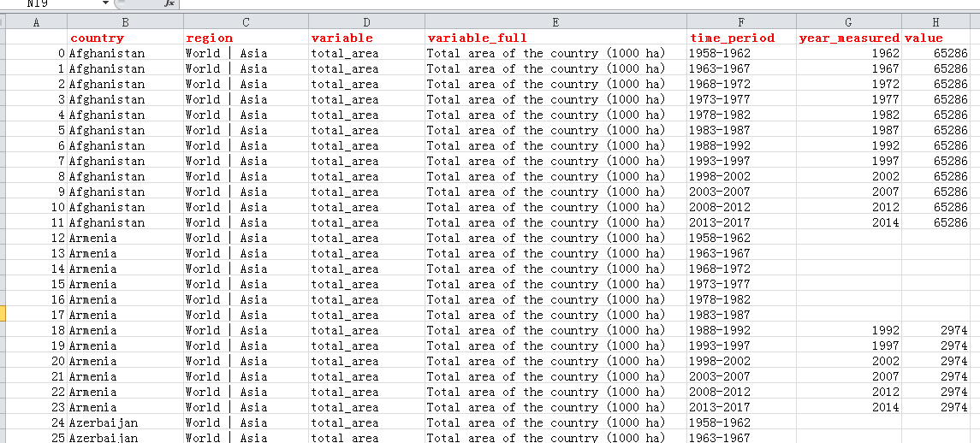The image size is (980, 443).
Task: Select year 1997 cell in Armenia row 19
Action: [x=849, y=346]
